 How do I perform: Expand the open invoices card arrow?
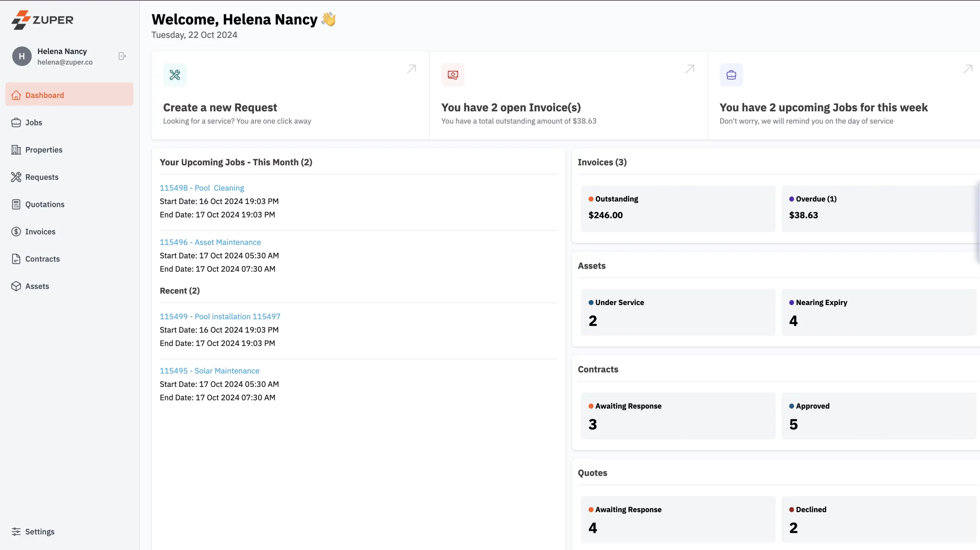point(689,69)
